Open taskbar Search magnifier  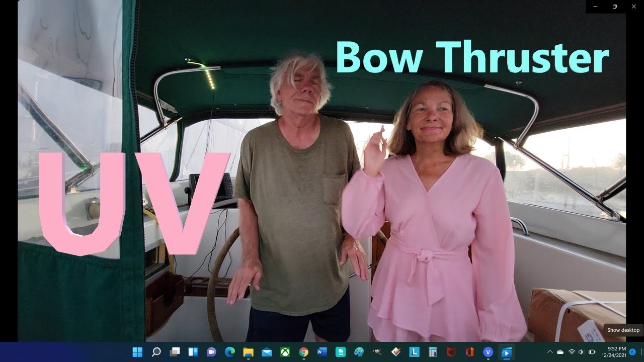point(156,352)
